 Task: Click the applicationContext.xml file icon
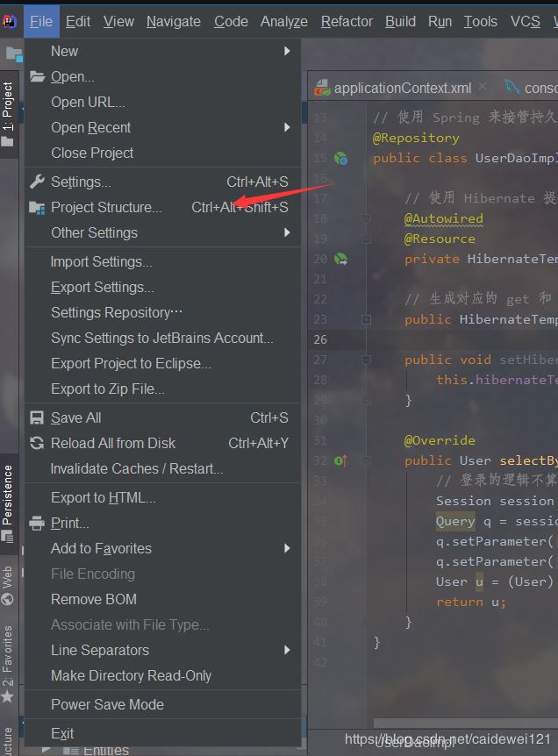point(322,88)
